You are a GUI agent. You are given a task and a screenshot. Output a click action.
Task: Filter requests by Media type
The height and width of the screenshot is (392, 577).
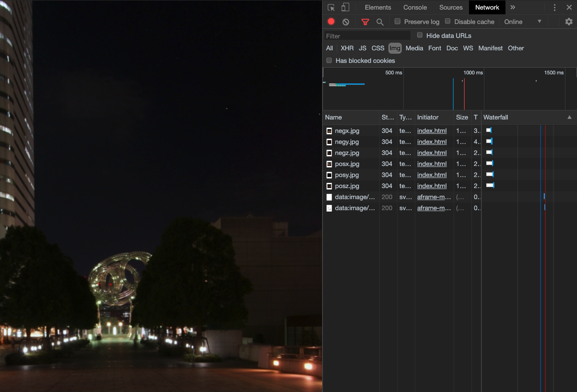[x=414, y=48]
